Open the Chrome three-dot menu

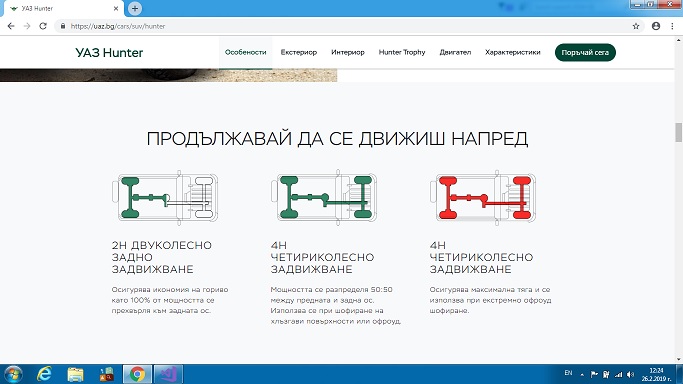click(x=672, y=26)
